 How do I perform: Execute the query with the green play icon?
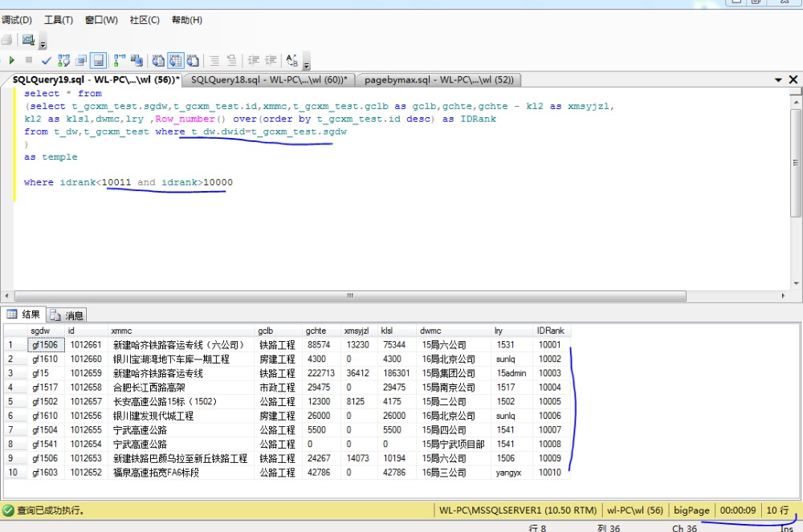coord(12,60)
